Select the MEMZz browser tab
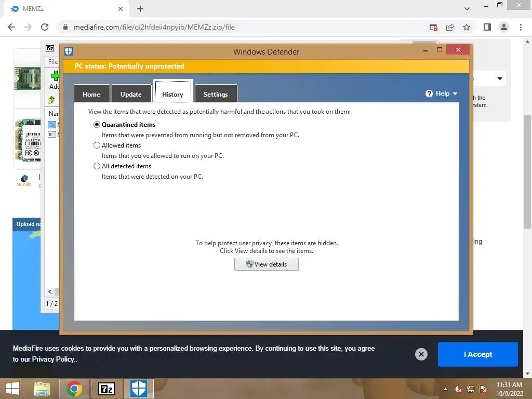532x399 pixels. coord(66,9)
